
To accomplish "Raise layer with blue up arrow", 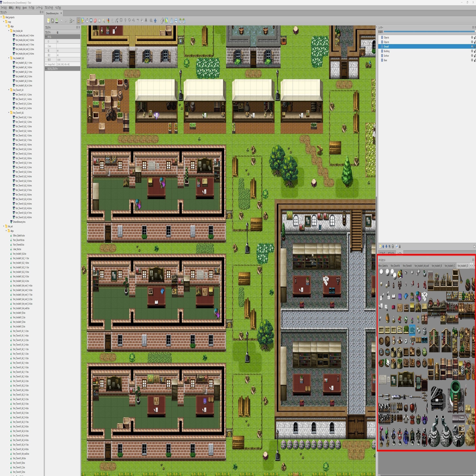I will pyautogui.click(x=383, y=246).
